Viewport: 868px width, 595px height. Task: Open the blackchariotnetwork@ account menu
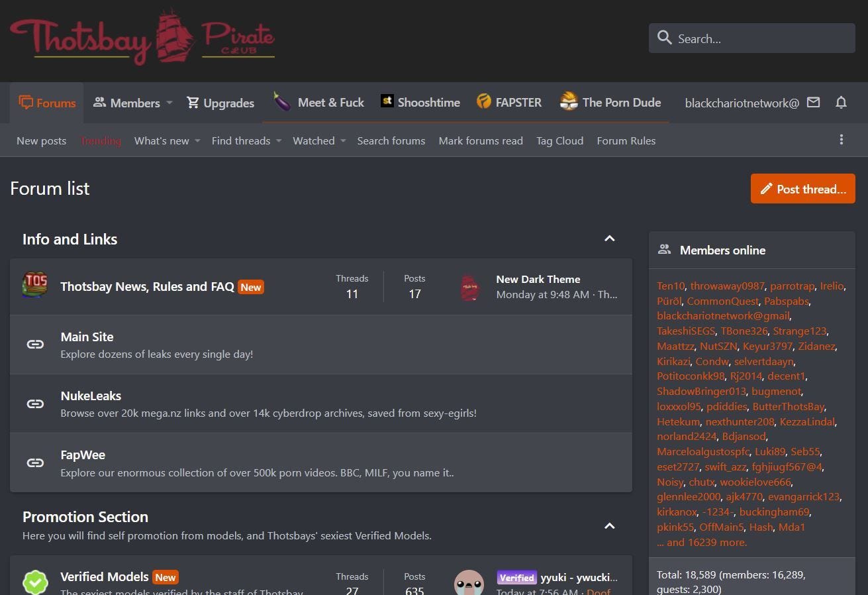click(742, 103)
